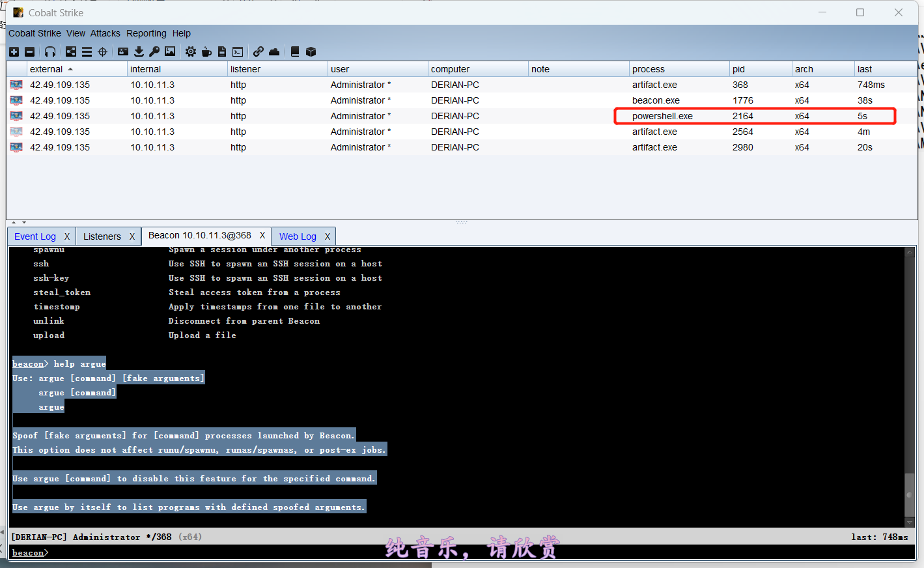
Task: Sort by the process column header
Action: coord(679,69)
